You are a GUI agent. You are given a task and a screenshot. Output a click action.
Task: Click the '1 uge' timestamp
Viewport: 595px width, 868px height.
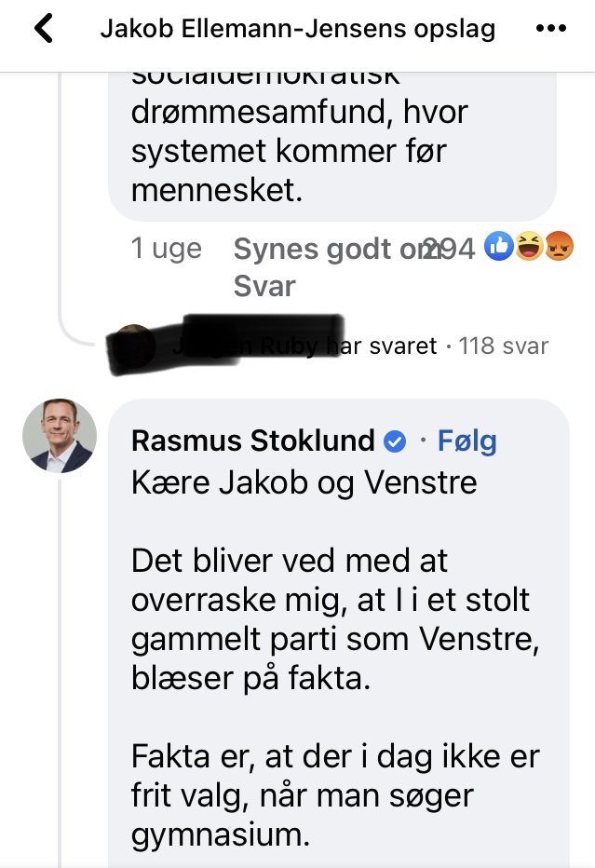(x=166, y=249)
